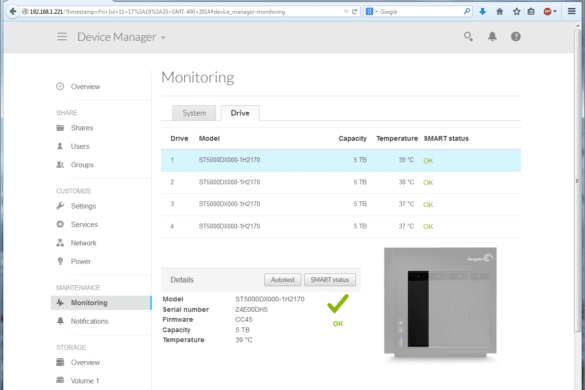Open the notifications bell in header
This screenshot has width=585, height=390.
[x=492, y=37]
